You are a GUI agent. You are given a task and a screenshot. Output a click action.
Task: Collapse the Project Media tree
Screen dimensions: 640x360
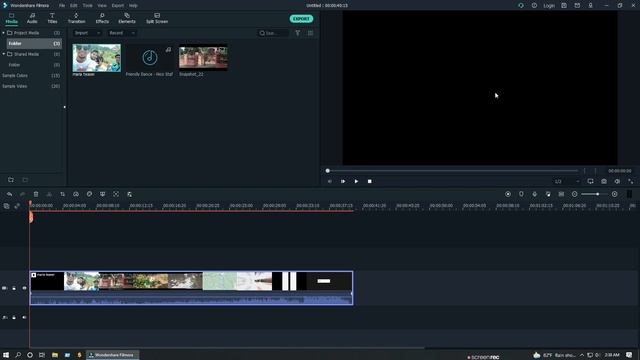coord(4,33)
